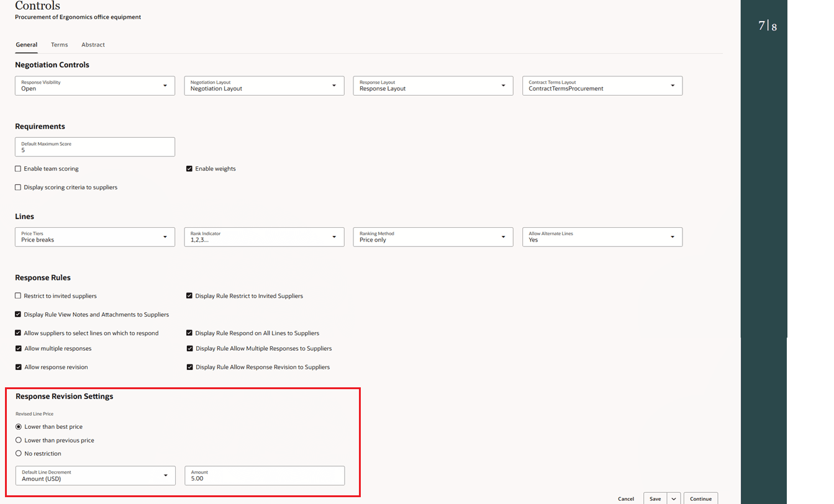Image resolution: width=834 pixels, height=504 pixels.
Task: Enable team scoring
Action: (x=17, y=168)
